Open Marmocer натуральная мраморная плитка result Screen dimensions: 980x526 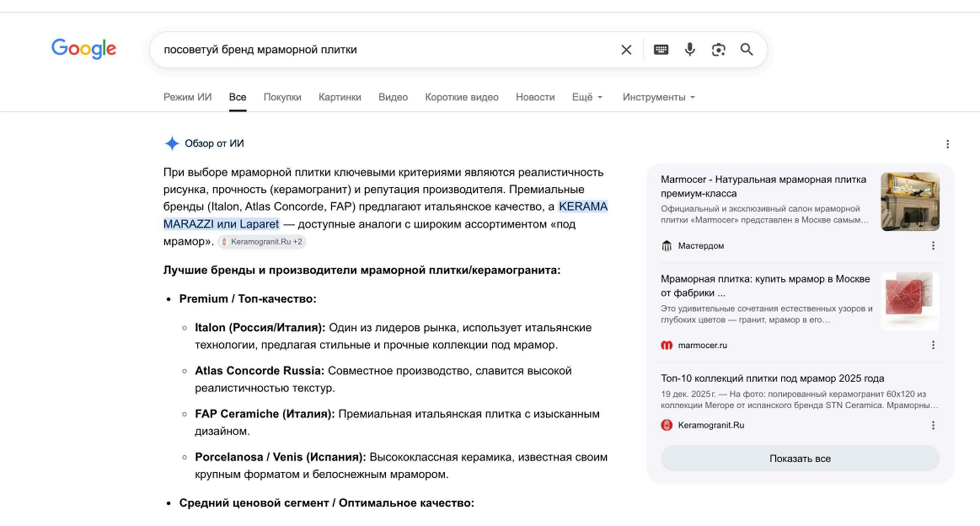(x=763, y=186)
